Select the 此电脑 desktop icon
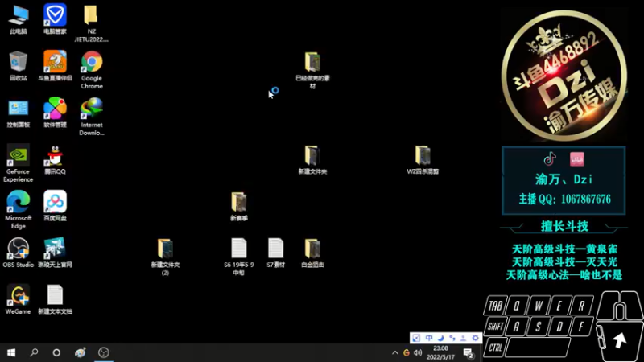Image resolution: width=644 pixels, height=362 pixels. point(19,19)
